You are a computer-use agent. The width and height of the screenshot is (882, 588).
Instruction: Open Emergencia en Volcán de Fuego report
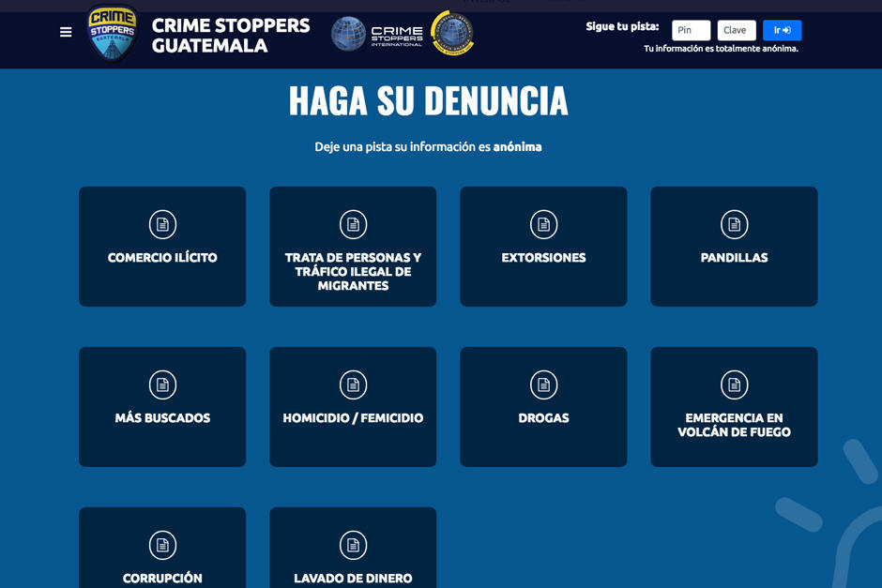[734, 425]
